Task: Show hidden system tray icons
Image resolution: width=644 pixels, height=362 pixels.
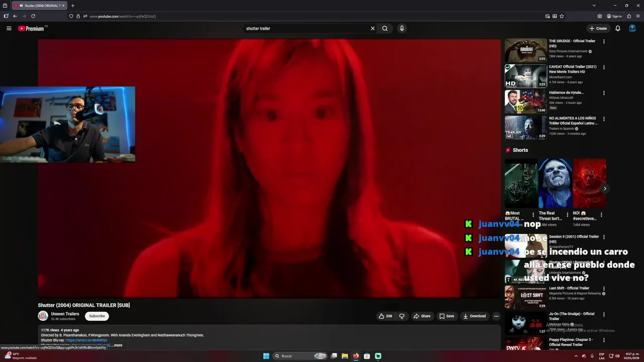Action: click(576, 356)
